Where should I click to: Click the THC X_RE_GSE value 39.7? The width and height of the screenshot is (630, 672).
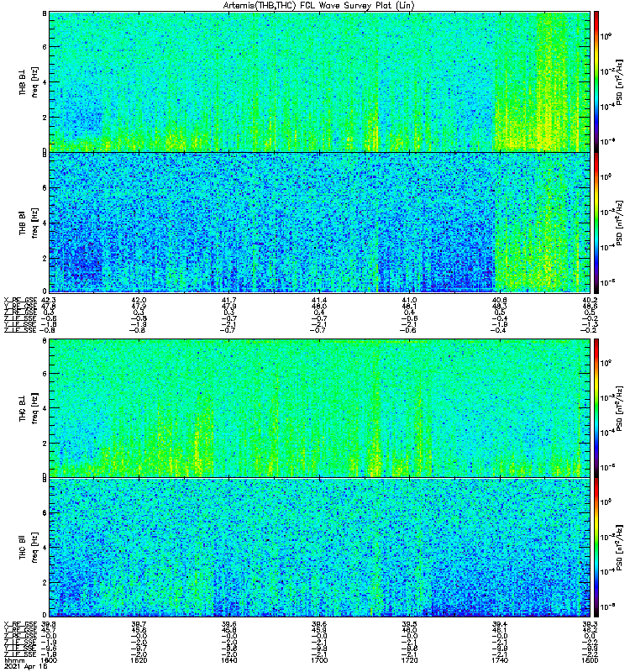(139, 624)
